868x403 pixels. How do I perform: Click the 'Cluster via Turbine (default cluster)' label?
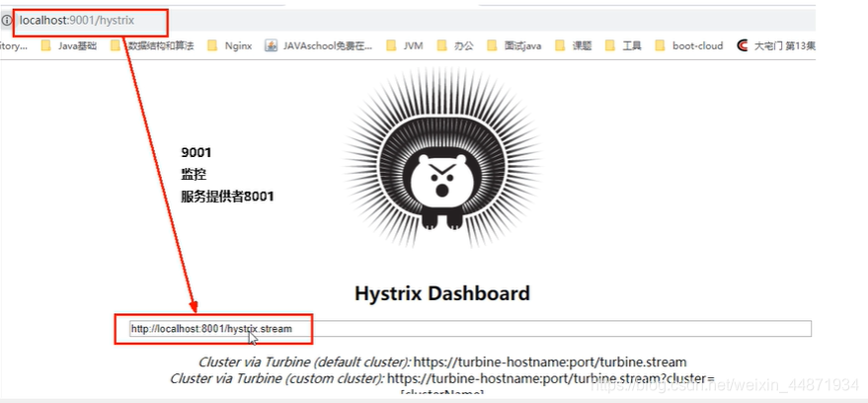coord(304,363)
